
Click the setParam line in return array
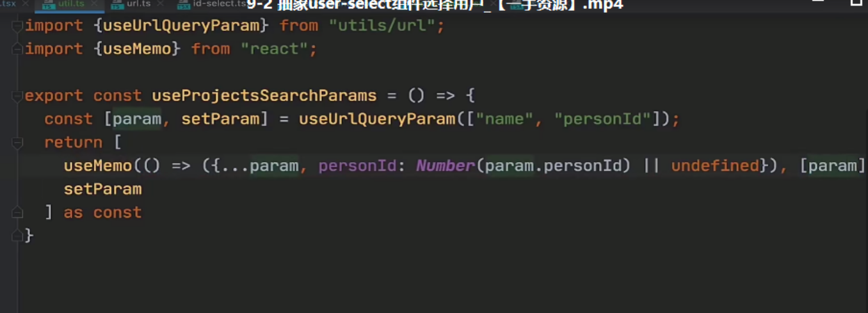point(102,189)
